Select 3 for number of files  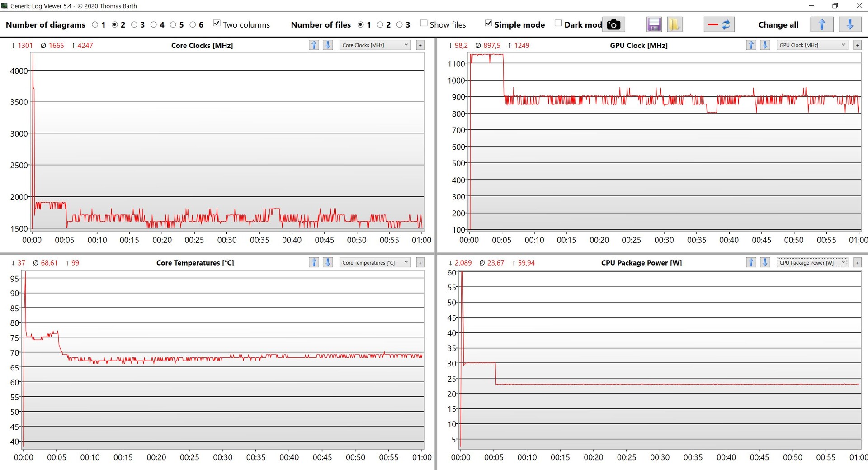pyautogui.click(x=400, y=25)
